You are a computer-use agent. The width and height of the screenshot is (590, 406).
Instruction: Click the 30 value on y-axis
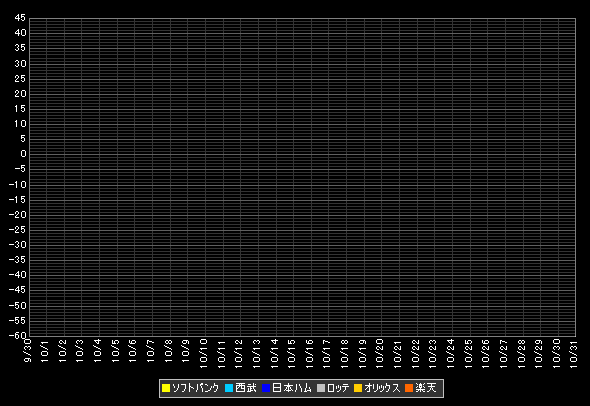click(x=20, y=64)
